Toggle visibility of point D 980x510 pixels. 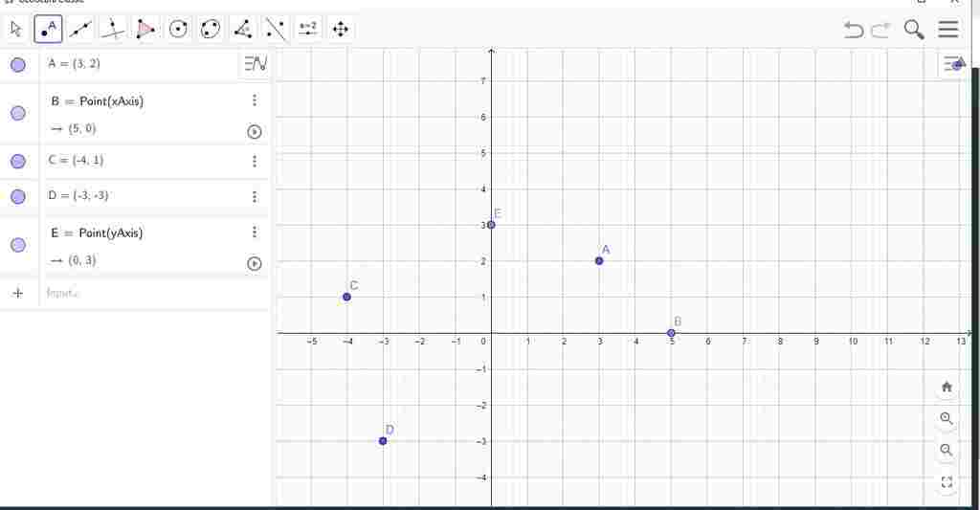[x=18, y=196]
